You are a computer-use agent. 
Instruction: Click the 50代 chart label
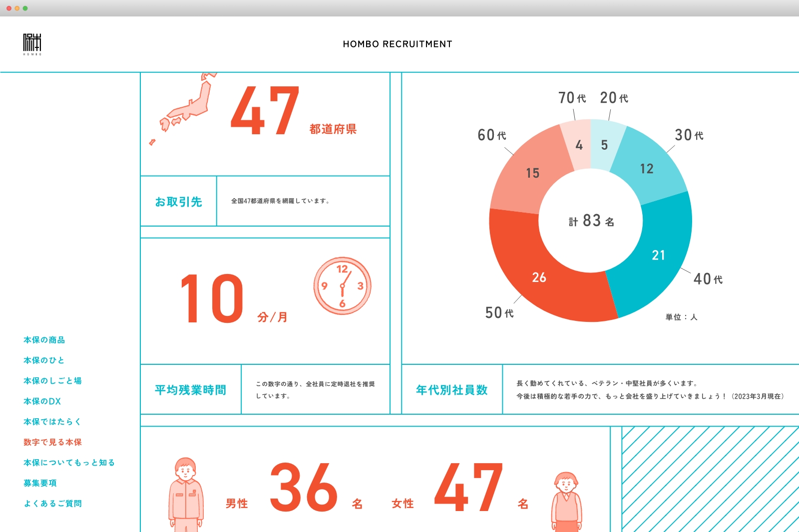[x=499, y=313]
